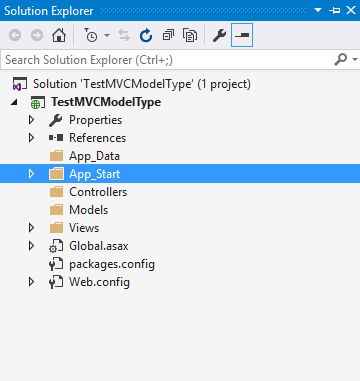This screenshot has height=381, width=360.
Task: Toggle Show All Files
Action: pos(190,35)
